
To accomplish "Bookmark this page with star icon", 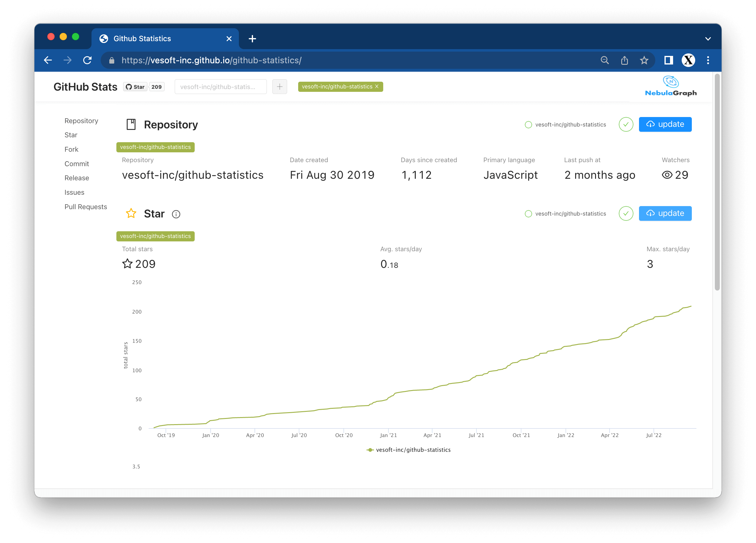I will click(x=644, y=60).
